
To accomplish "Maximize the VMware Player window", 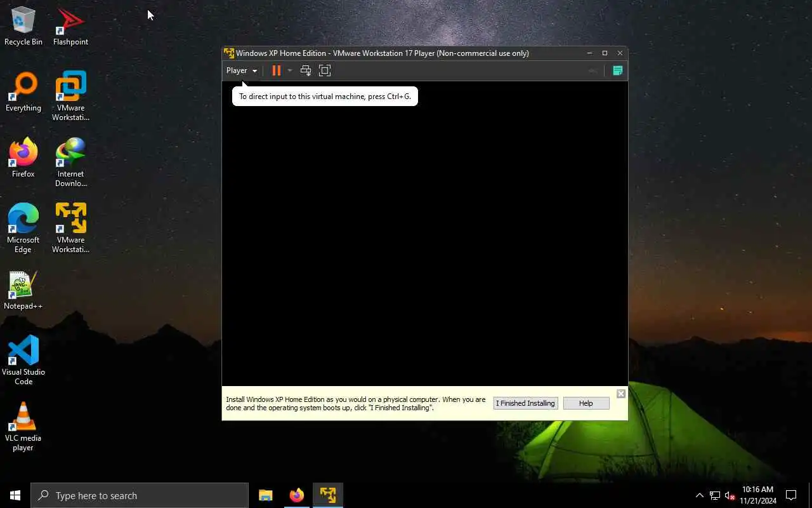I will coord(605,53).
